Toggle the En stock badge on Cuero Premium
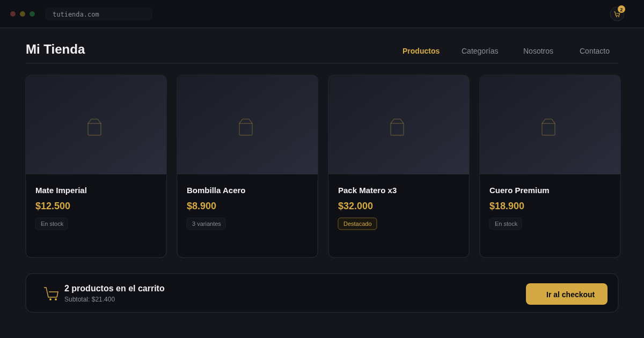Image resolution: width=644 pixels, height=338 pixels. pyautogui.click(x=506, y=224)
